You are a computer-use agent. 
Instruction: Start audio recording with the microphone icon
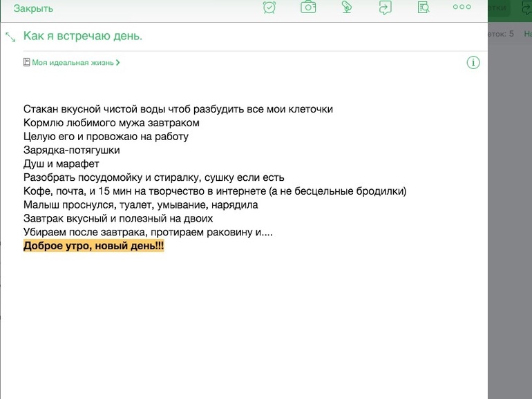[347, 8]
